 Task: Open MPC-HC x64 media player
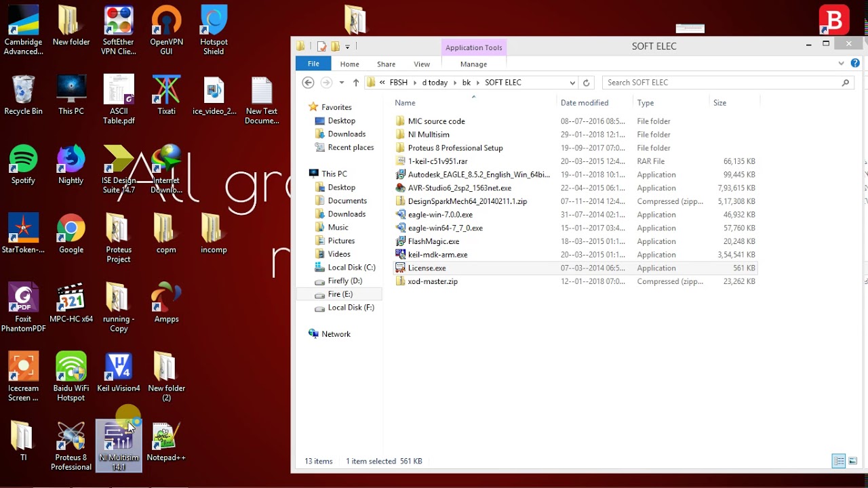71,303
